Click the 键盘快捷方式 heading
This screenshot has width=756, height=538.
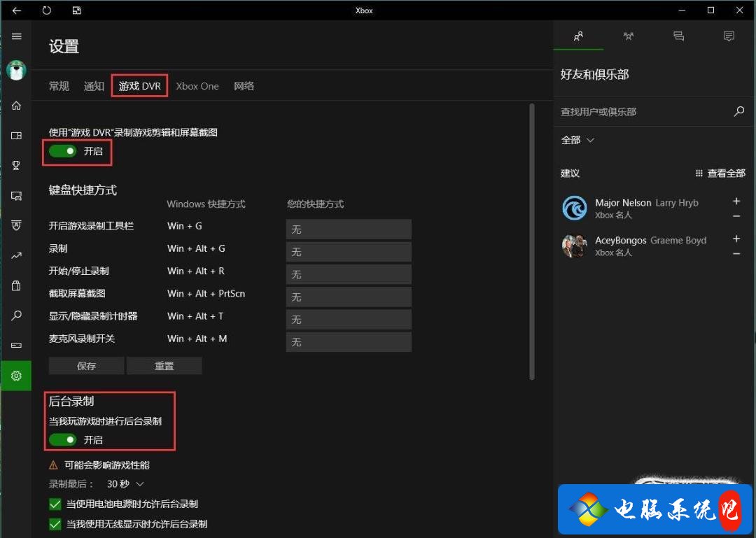pos(83,190)
